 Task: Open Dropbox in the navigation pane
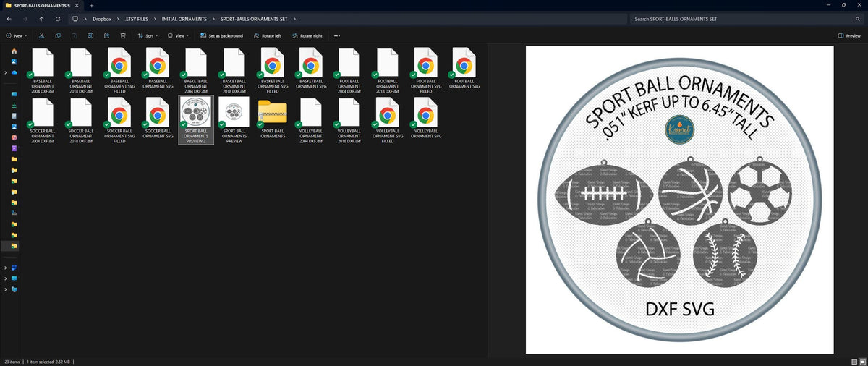coord(14,268)
